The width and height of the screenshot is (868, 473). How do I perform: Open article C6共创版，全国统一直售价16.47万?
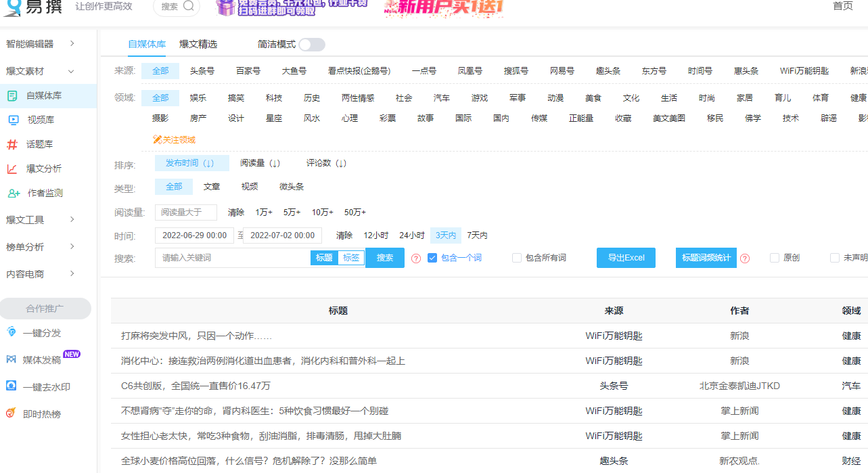click(x=196, y=386)
